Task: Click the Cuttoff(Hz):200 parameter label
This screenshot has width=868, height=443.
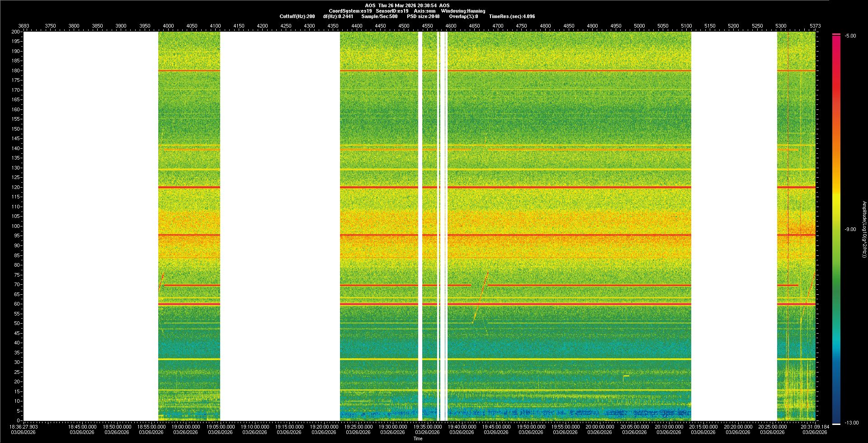Action: click(297, 16)
